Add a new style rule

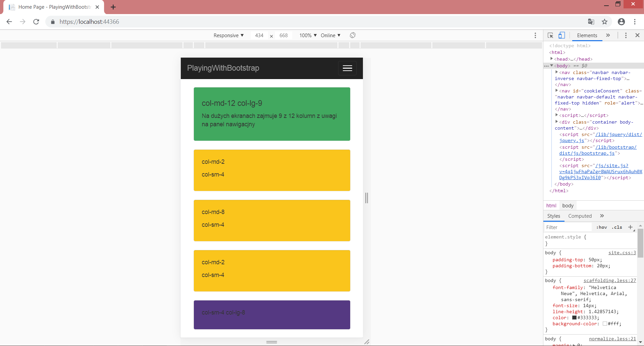tap(631, 227)
